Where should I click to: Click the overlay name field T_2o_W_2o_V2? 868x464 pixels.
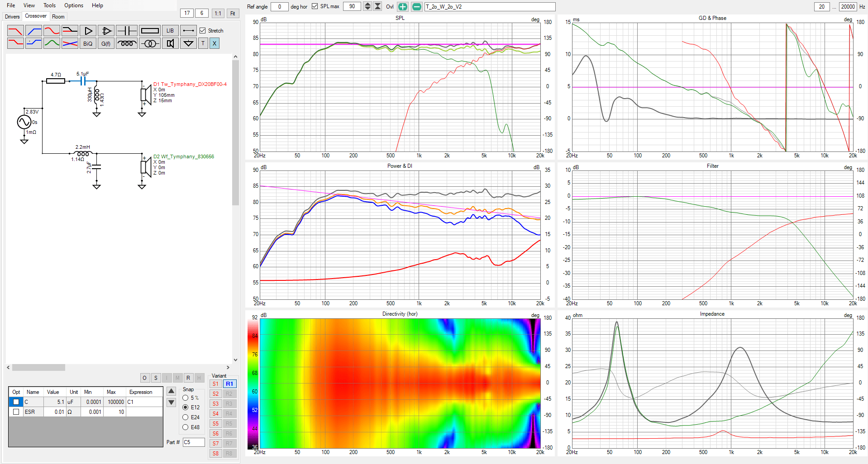490,7
